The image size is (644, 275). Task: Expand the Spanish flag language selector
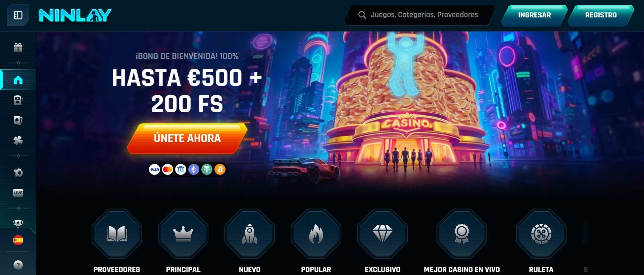point(18,240)
